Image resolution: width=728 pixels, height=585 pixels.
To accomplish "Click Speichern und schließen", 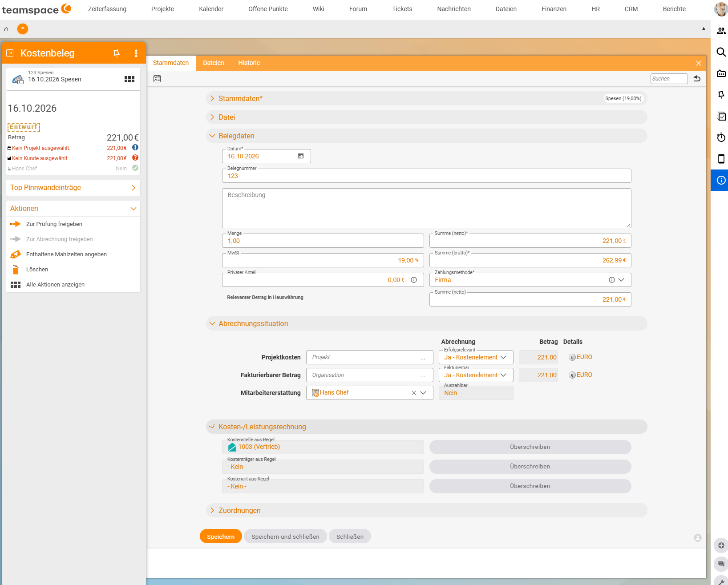I will click(285, 537).
